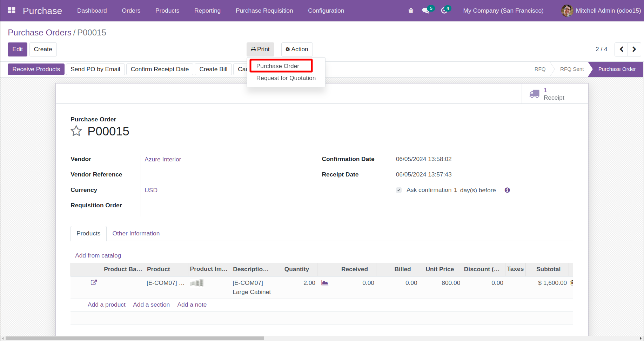Click the Purchase Order status stage
This screenshot has height=341, width=644.
tap(617, 69)
